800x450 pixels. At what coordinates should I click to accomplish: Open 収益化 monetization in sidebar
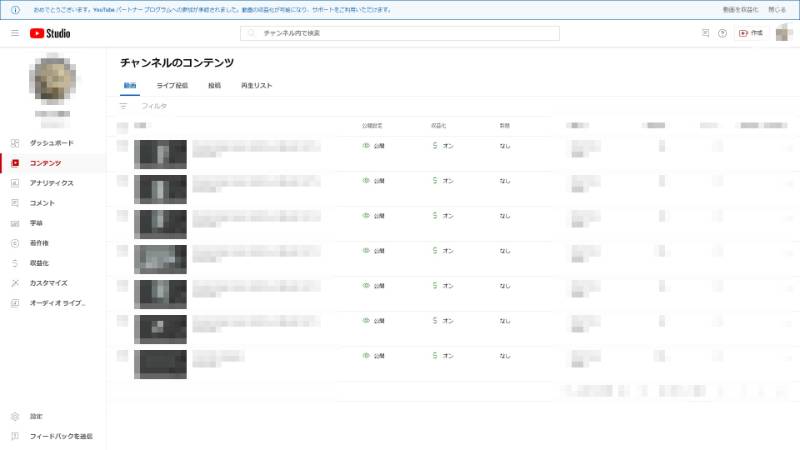[x=53, y=263]
